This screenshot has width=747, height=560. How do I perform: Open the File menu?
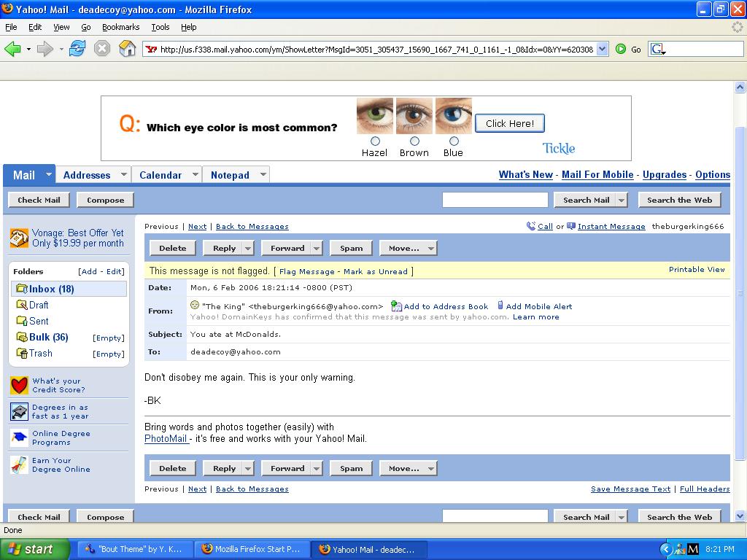[x=11, y=27]
